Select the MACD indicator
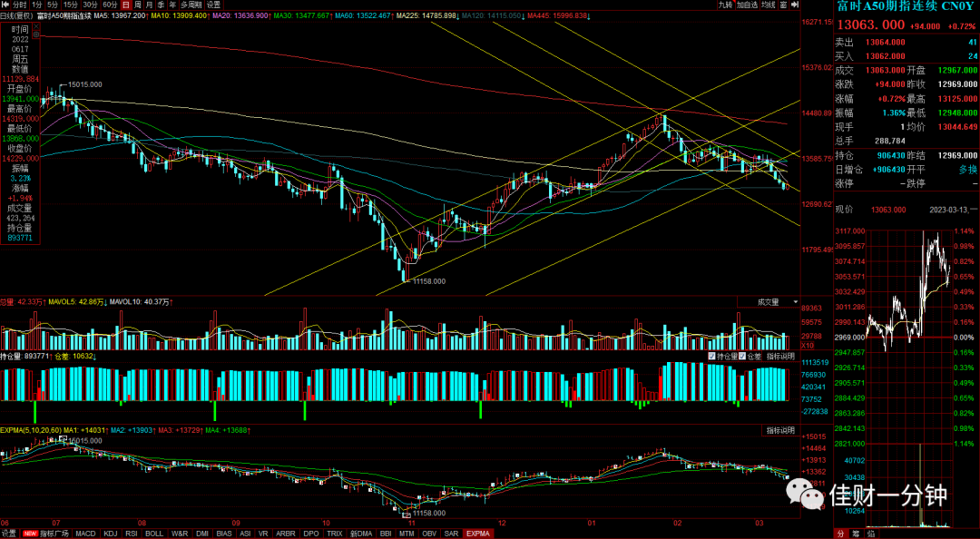Image resolution: width=980 pixels, height=539 pixels. tap(85, 534)
